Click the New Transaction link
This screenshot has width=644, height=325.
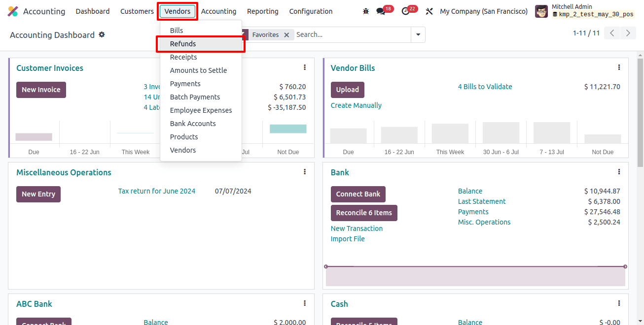click(357, 228)
